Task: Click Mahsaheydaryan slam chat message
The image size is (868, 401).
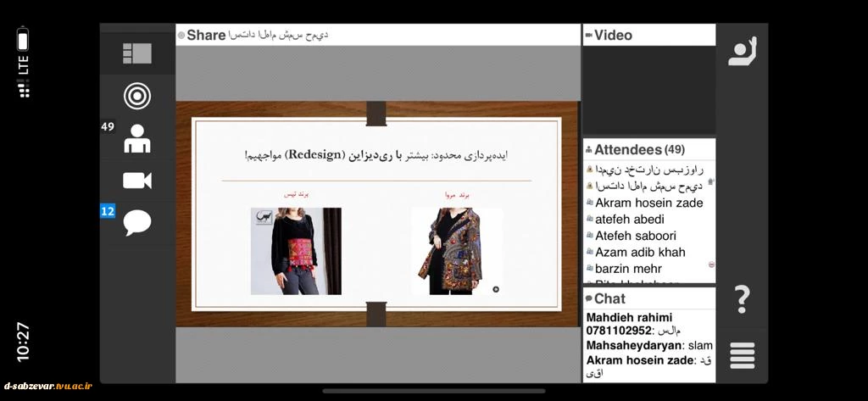Action: (x=648, y=346)
